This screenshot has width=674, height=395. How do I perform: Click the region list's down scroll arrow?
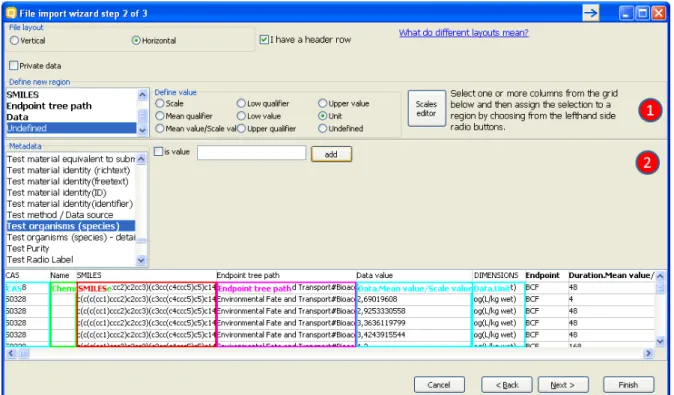pyautogui.click(x=142, y=130)
